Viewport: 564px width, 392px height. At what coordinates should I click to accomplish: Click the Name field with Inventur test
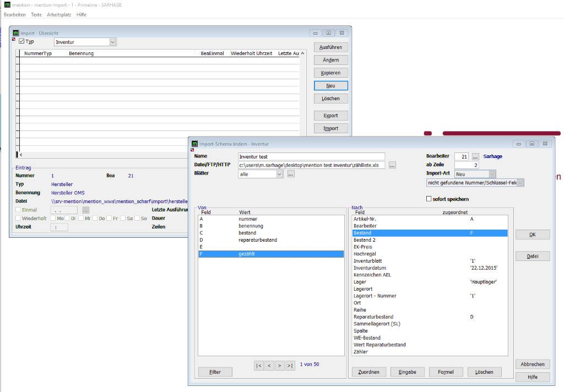(x=311, y=157)
